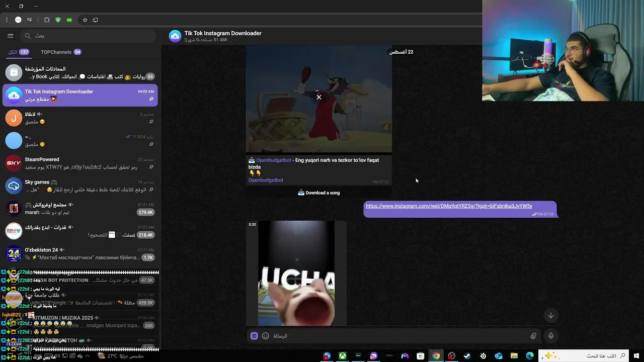Click the Openbudgetbot link below caption
Screen dimensions: 644x362
[x=266, y=180]
